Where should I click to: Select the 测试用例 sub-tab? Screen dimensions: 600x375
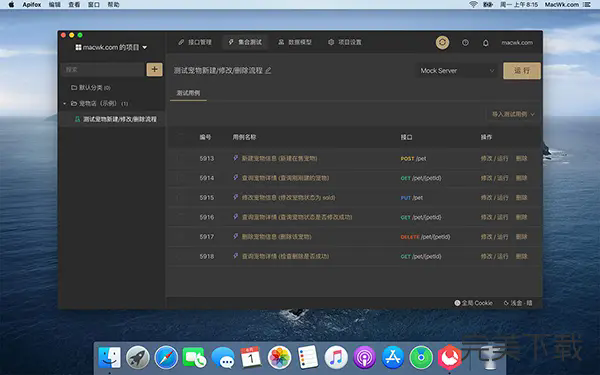[188, 93]
